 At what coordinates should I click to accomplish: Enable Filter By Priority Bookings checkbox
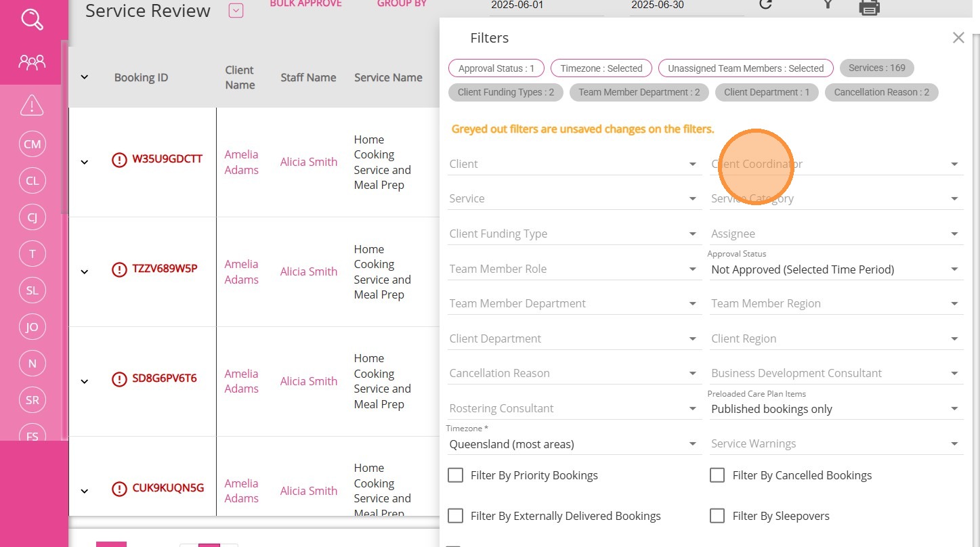coord(455,475)
